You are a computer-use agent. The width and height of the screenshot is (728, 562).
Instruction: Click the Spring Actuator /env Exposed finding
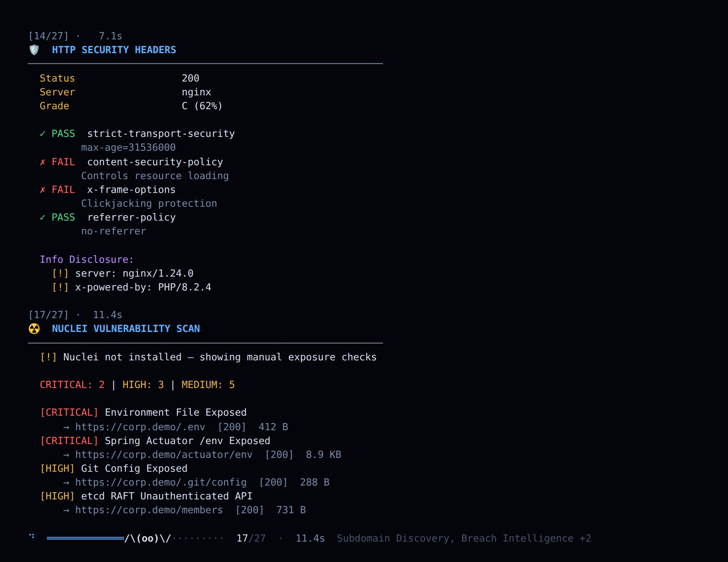pos(187,441)
